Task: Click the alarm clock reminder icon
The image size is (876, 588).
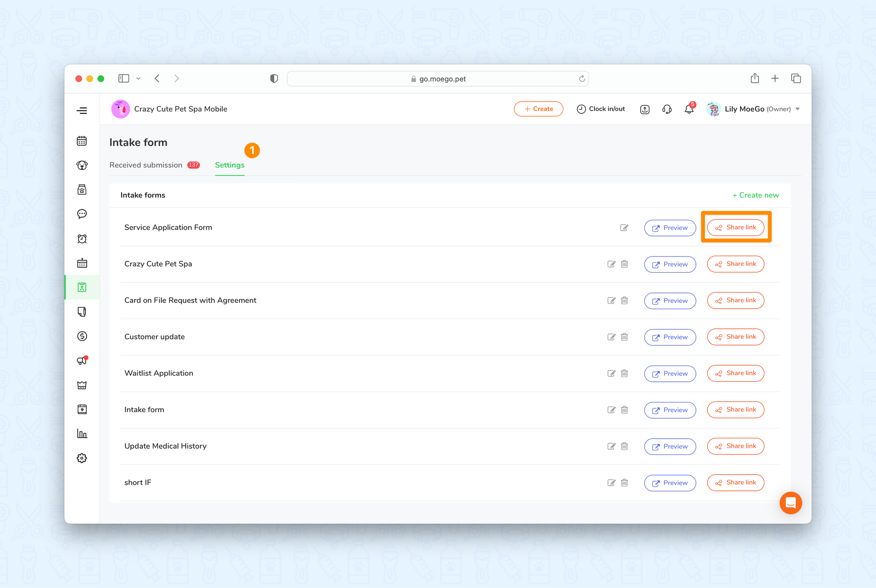Action: tap(82, 239)
